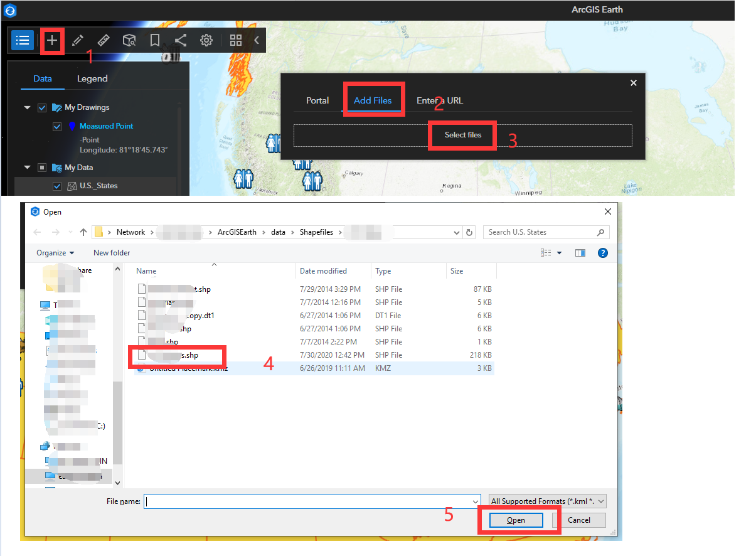Click the Select files button
Viewport: 756px width, 556px height.
463,135
